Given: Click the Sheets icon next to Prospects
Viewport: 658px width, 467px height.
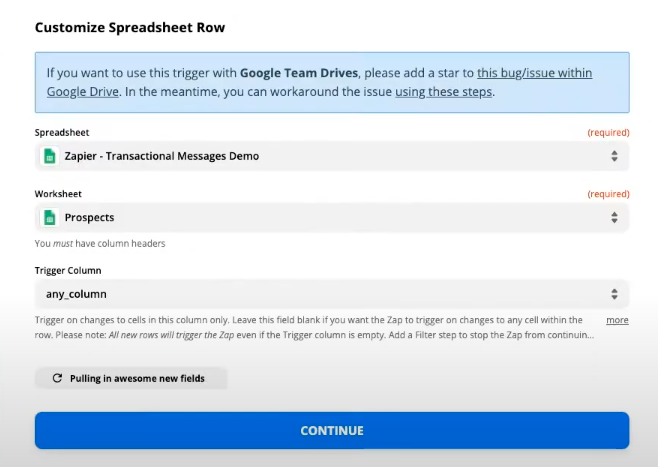Looking at the screenshot, I should pos(50,217).
